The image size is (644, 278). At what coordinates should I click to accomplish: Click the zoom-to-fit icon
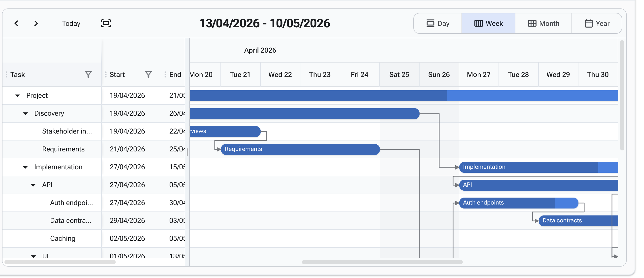pos(106,24)
